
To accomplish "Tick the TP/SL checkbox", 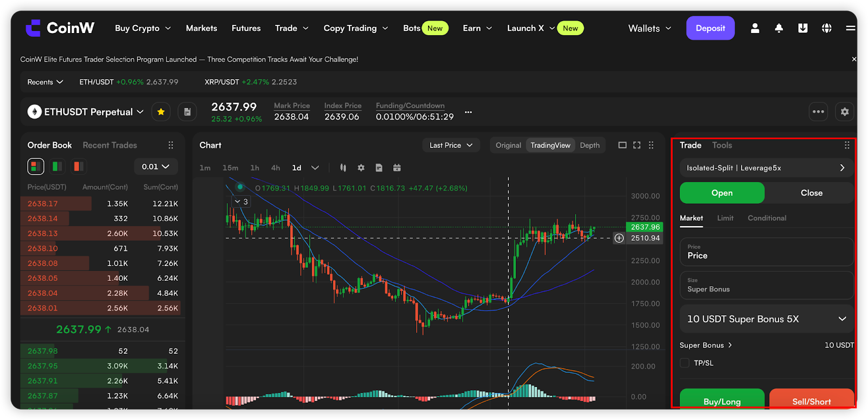I will [685, 363].
